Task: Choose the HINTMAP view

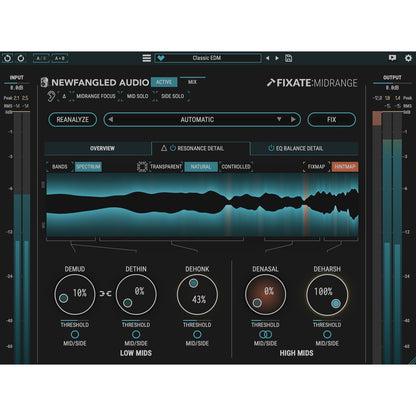Action: coord(345,167)
